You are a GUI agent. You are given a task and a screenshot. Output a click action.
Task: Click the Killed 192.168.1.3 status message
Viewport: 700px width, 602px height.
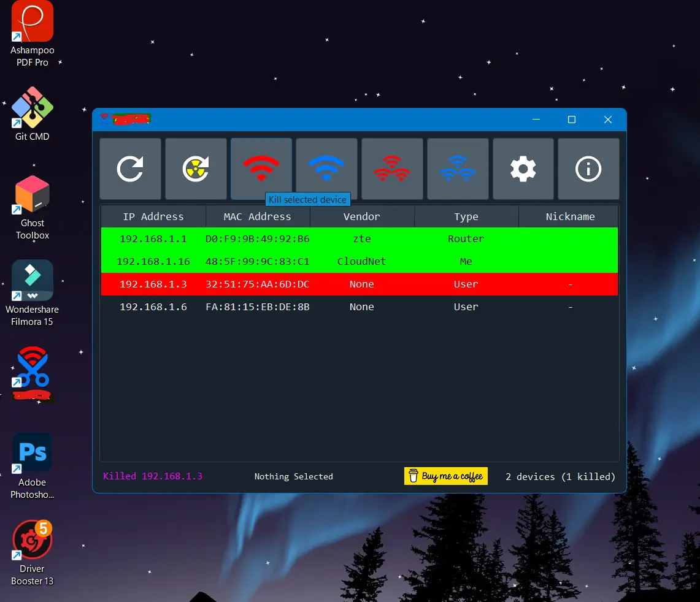(x=153, y=476)
